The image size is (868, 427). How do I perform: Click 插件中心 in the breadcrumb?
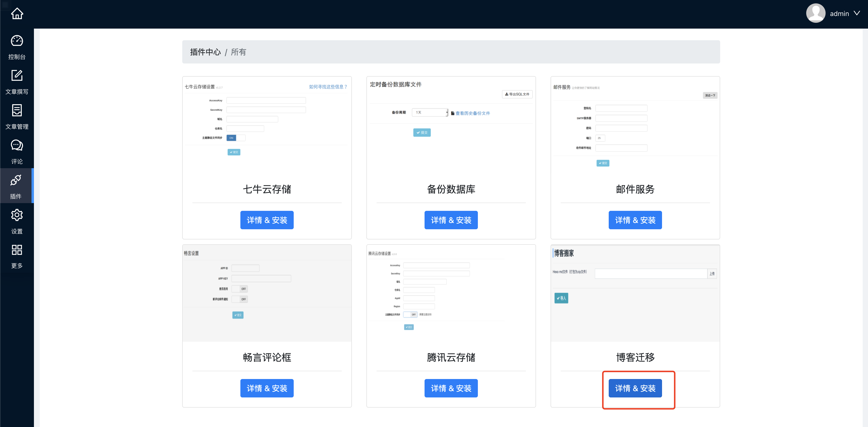205,52
